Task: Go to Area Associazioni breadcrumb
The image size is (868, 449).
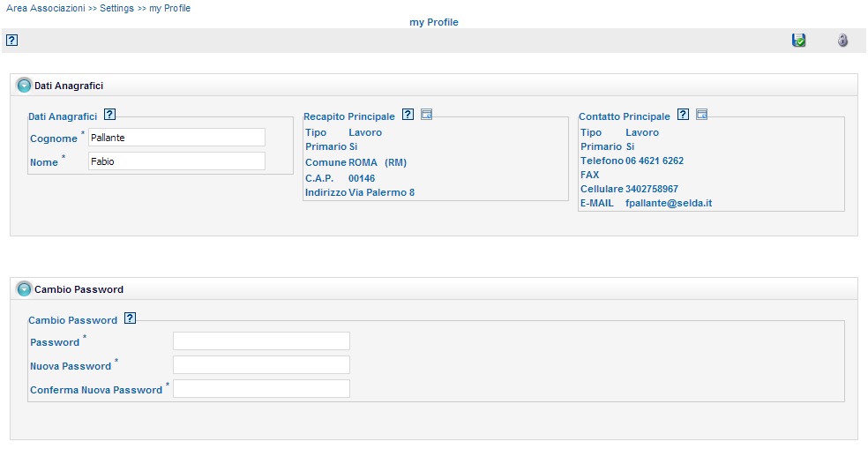Action: tap(46, 8)
